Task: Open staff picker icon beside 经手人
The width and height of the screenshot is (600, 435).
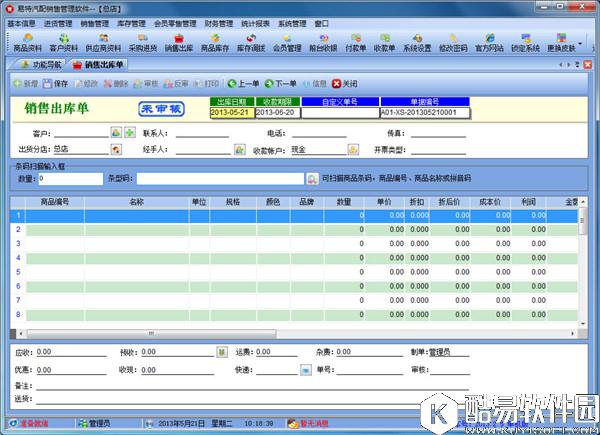Action: pos(240,149)
